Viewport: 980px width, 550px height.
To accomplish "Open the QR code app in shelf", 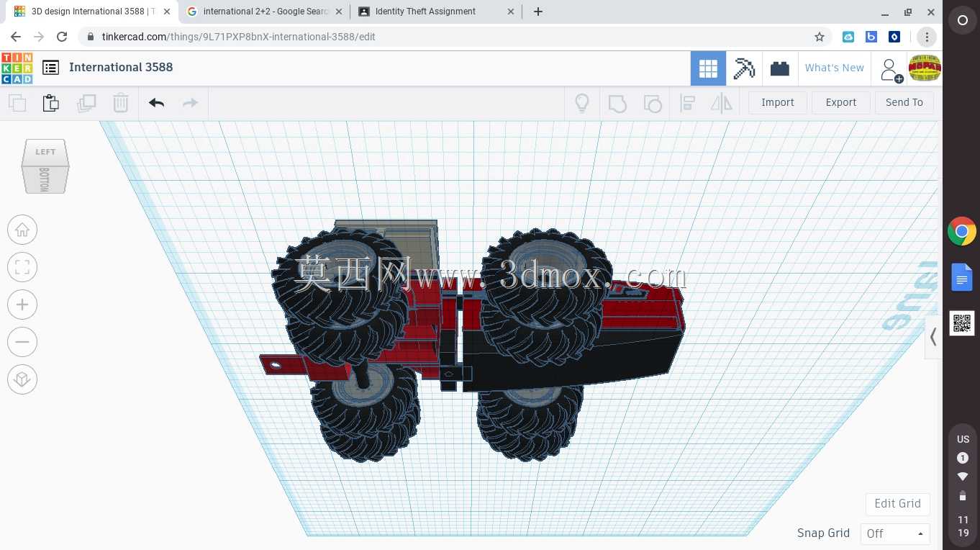I will [962, 323].
